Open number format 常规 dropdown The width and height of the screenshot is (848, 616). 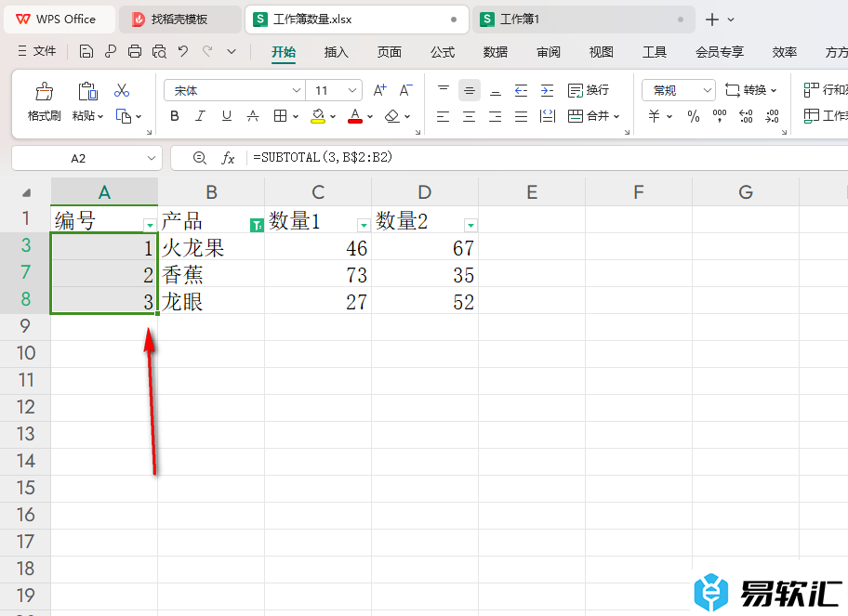click(707, 90)
